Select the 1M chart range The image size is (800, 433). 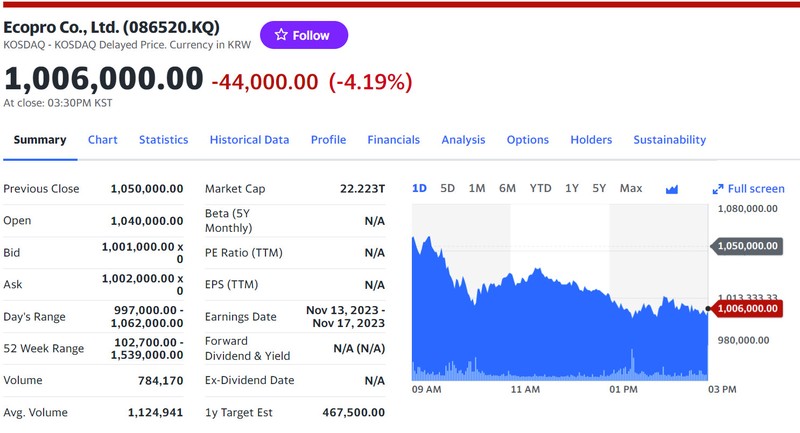(476, 188)
